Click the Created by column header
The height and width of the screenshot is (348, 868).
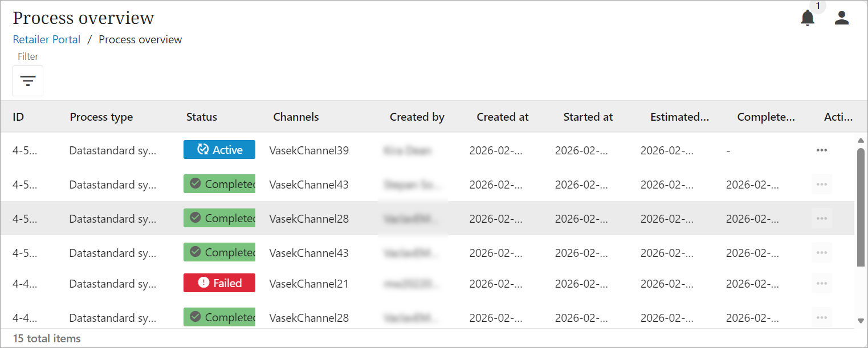tap(417, 117)
